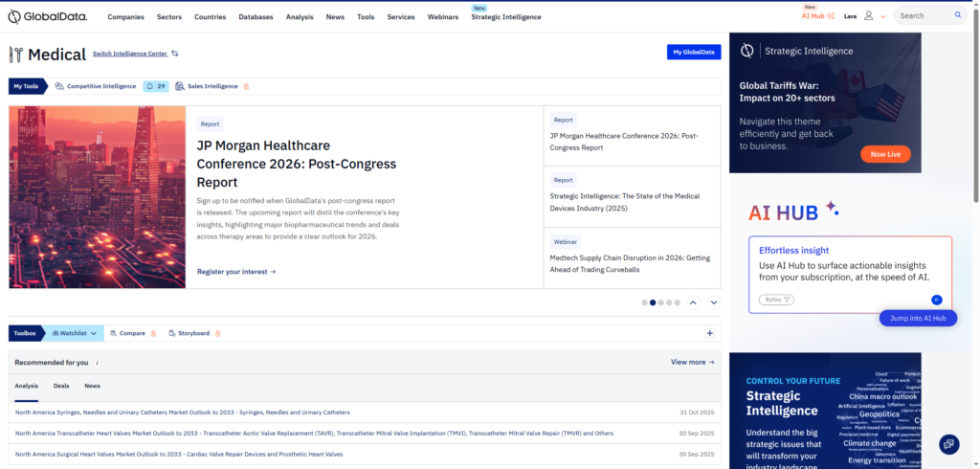Open the chat widget icon at bottom right
Viewport: 980px width, 469px height.
[948, 443]
